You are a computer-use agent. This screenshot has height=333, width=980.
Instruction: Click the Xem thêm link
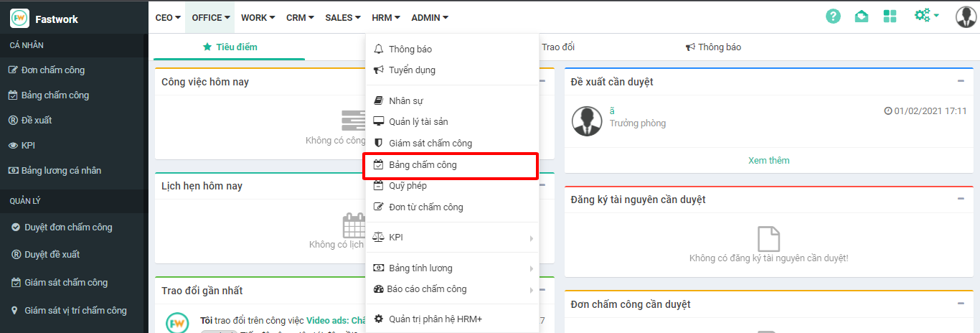coord(768,161)
